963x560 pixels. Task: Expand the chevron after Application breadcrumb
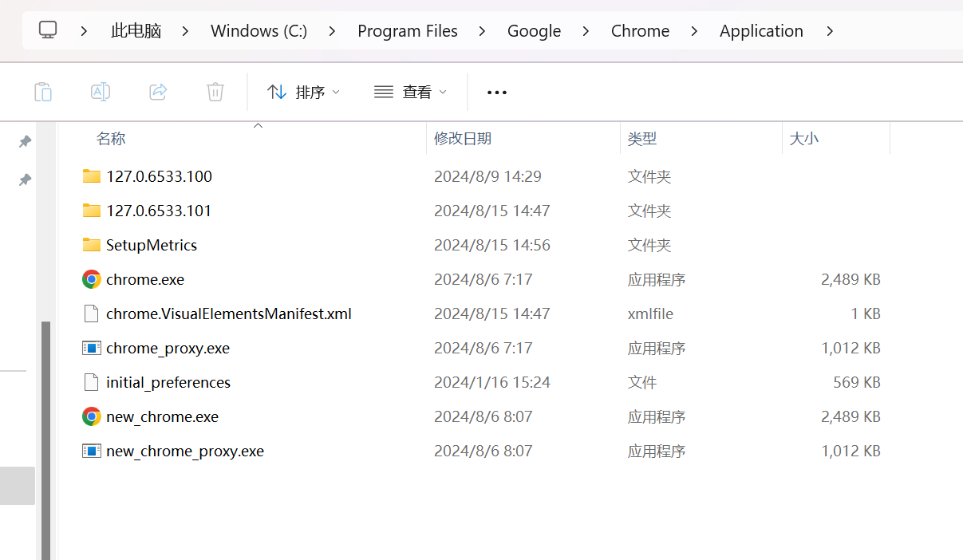pos(830,31)
